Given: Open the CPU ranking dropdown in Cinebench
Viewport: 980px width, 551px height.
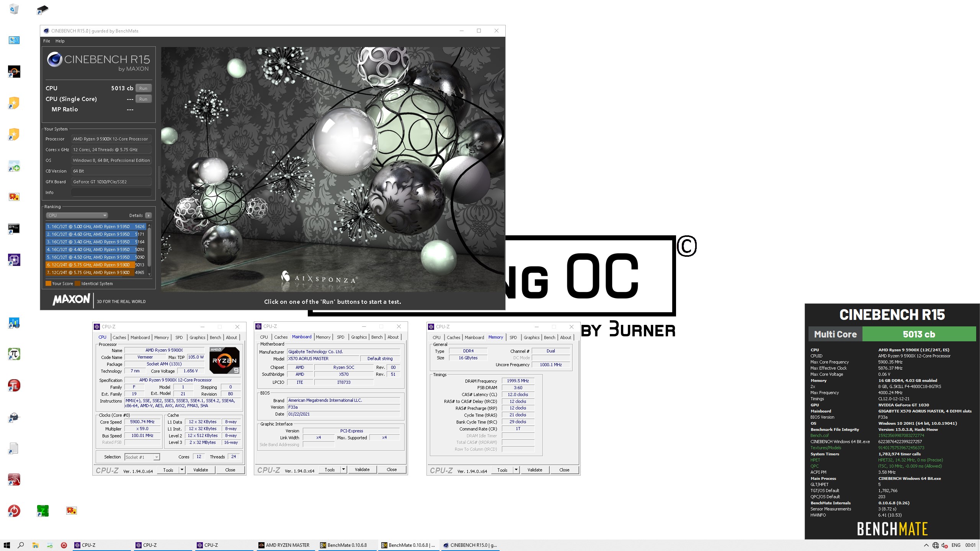Looking at the screenshot, I should click(77, 215).
